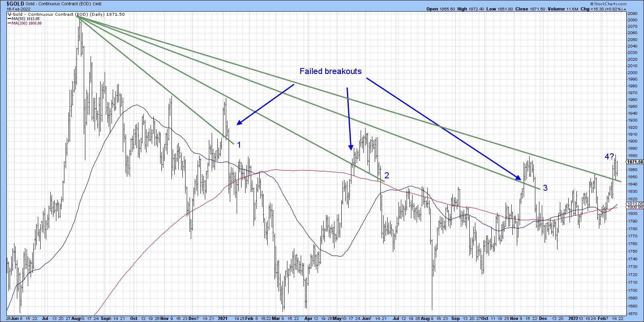The height and width of the screenshot is (322, 644).
Task: Click the $GOLD ticker symbol
Action: (x=16, y=3)
